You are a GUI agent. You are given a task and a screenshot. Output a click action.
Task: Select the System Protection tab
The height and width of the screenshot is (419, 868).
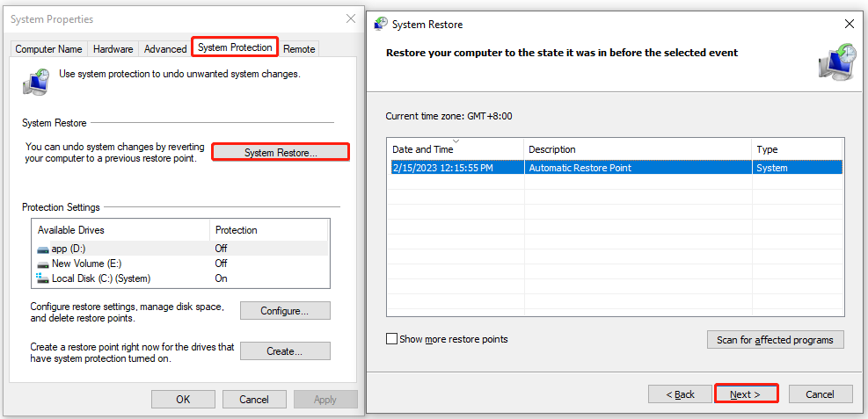coord(235,47)
